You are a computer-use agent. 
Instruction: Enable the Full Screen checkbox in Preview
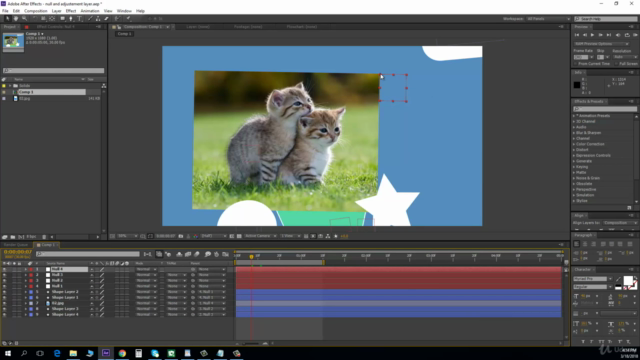[x=617, y=64]
